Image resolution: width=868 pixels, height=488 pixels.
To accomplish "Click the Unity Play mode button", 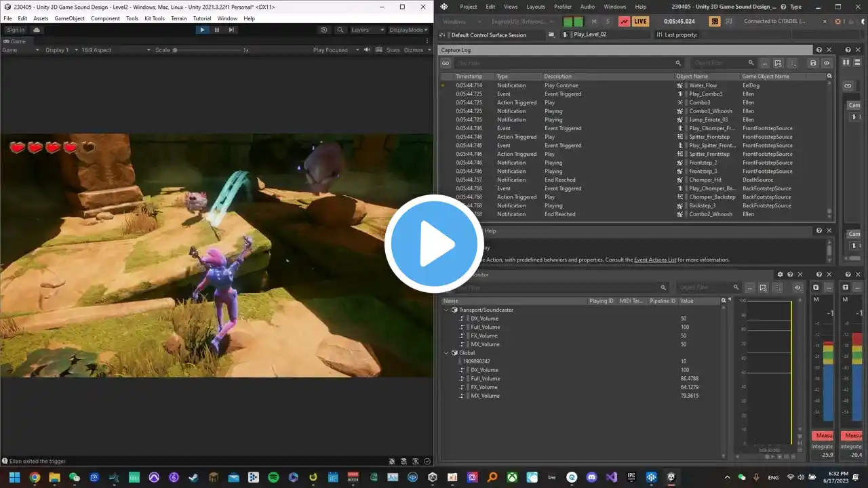I will (x=202, y=30).
